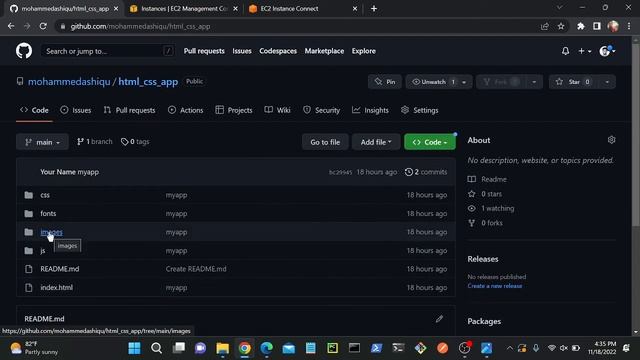Open the Security tab
The height and width of the screenshot is (360, 640).
point(322,110)
